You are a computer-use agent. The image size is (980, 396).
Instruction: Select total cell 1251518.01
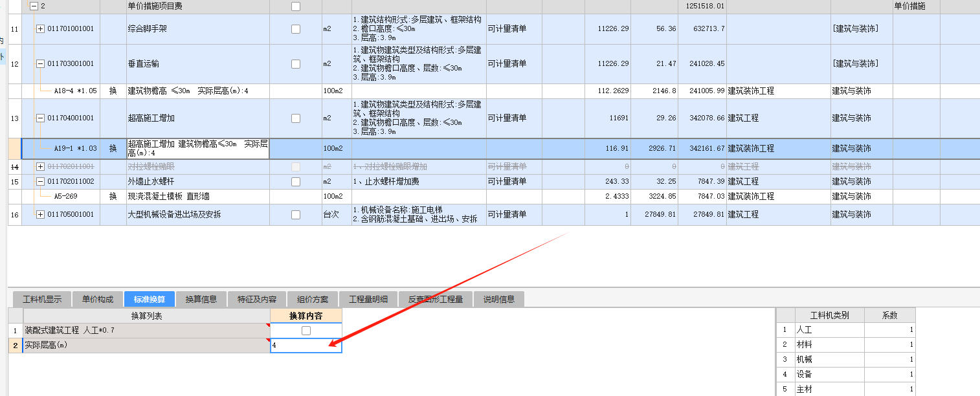coord(702,6)
